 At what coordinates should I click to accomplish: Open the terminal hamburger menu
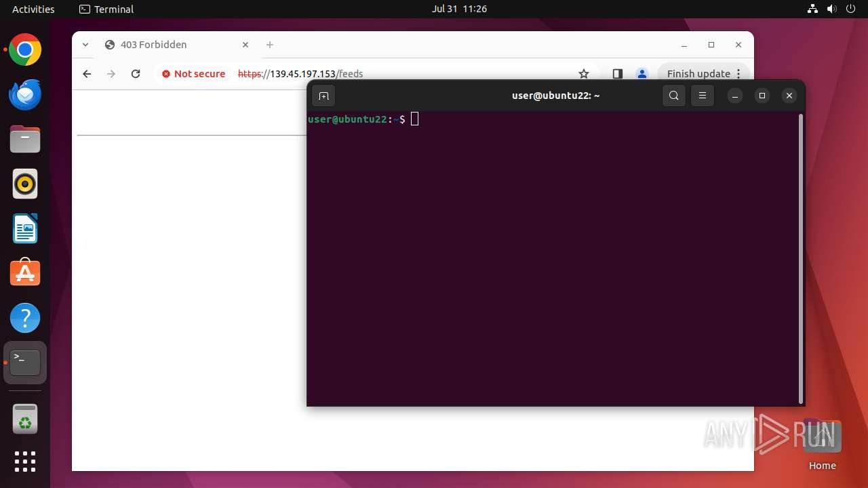(x=703, y=96)
